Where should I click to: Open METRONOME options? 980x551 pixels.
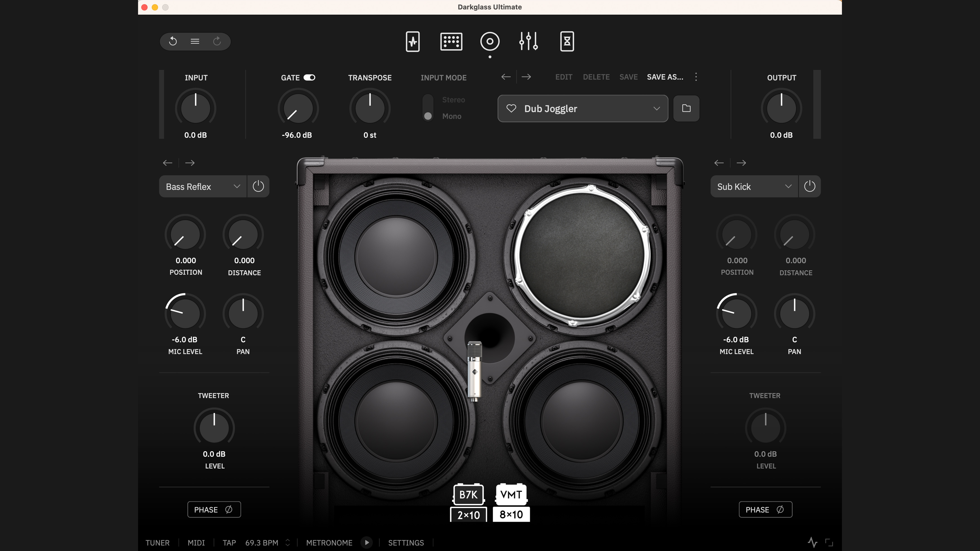[329, 543]
